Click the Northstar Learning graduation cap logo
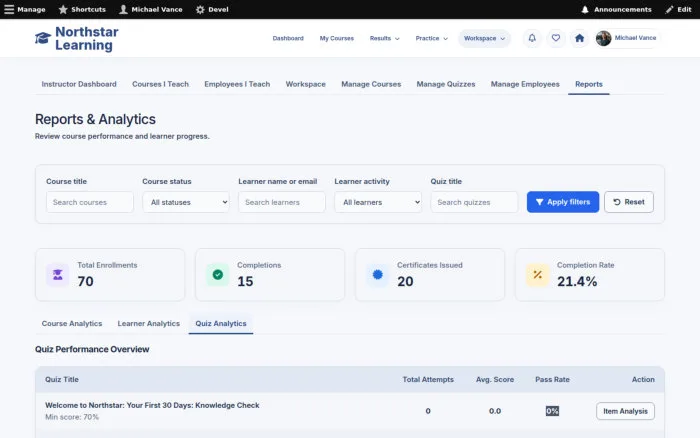 [43, 38]
